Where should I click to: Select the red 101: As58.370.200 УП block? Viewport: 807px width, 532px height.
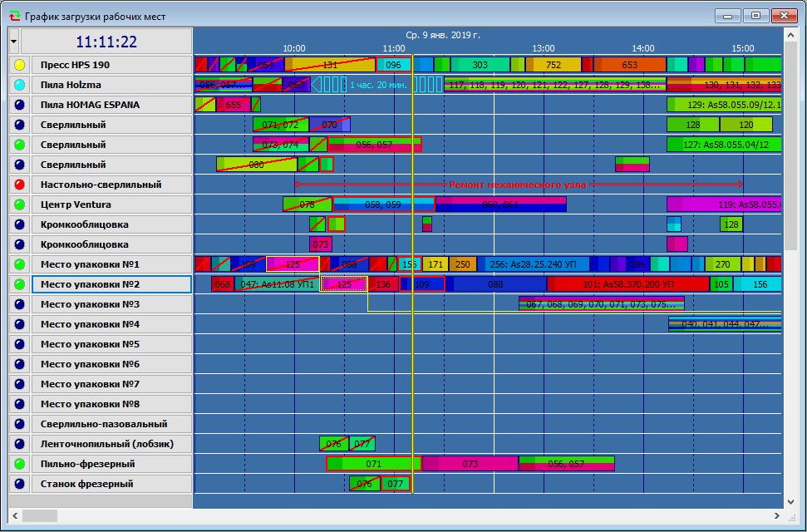coord(628,284)
